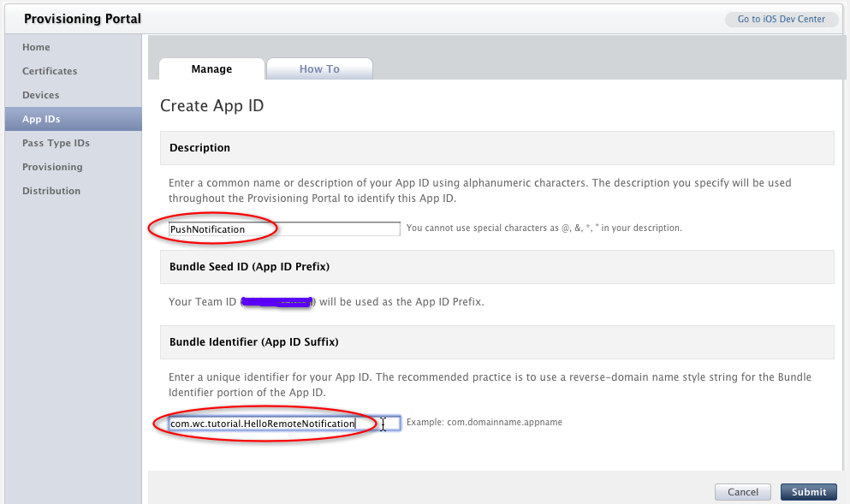The width and height of the screenshot is (850, 504).
Task: Click in the Bundle Identifier text field
Action: click(283, 424)
